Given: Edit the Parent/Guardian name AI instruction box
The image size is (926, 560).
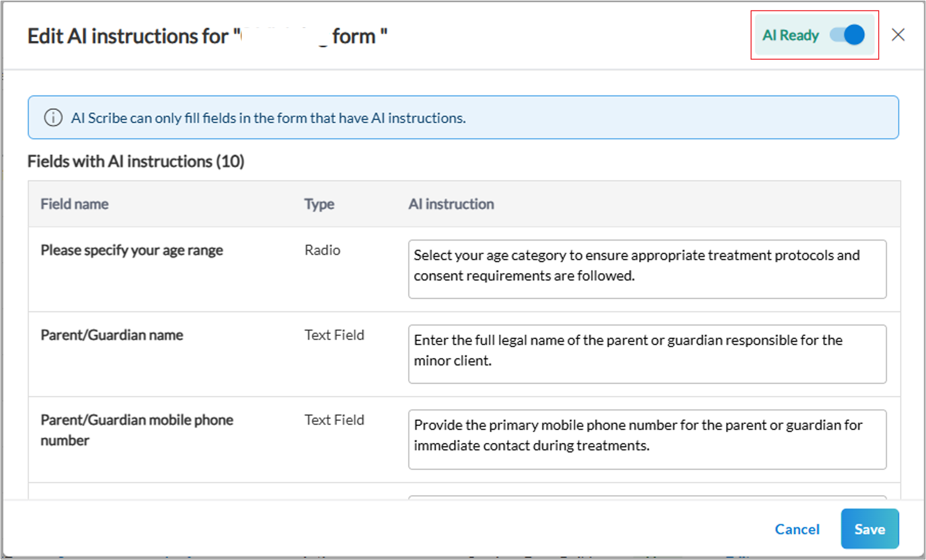Looking at the screenshot, I should (647, 354).
